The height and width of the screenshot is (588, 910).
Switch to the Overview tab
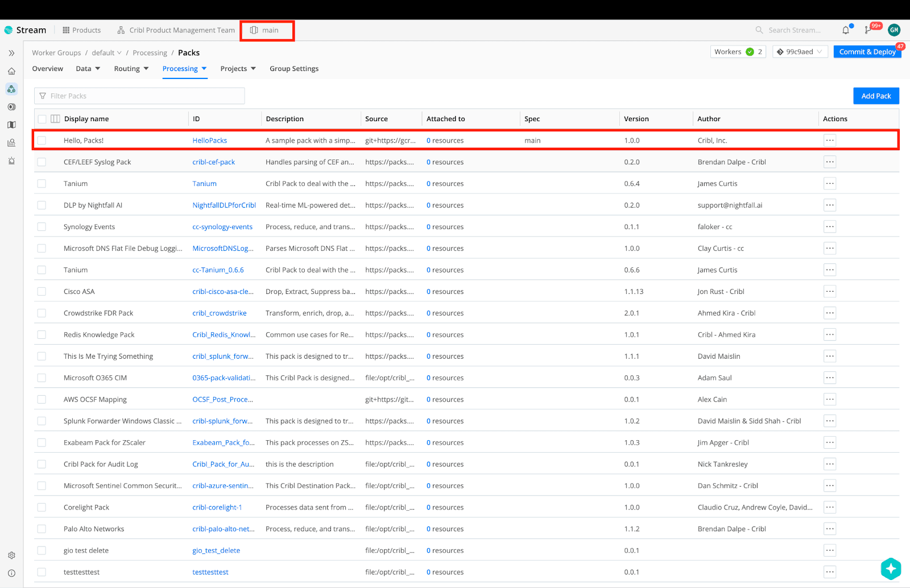(x=48, y=69)
